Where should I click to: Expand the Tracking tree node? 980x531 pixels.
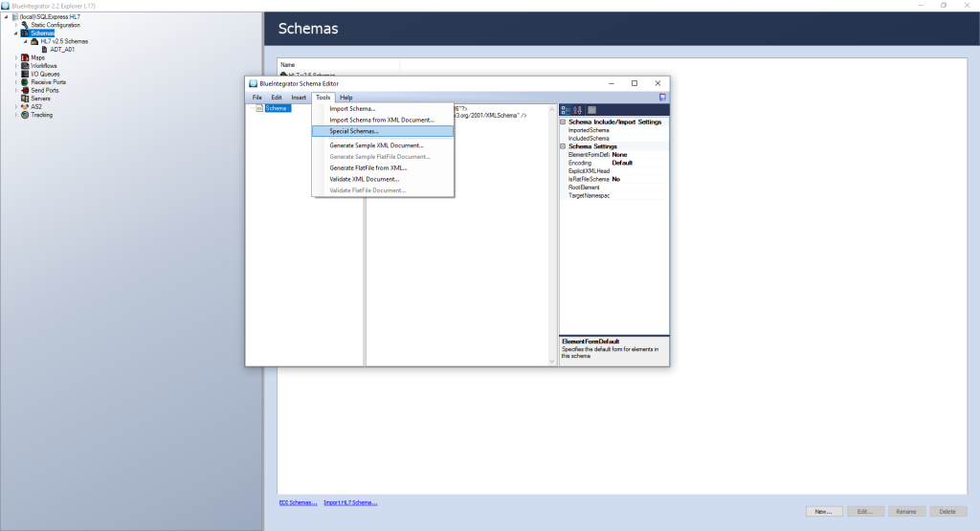coord(16,115)
